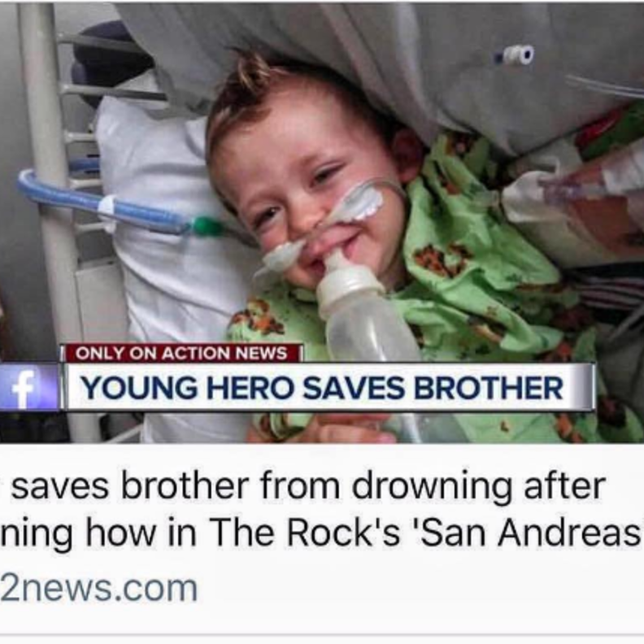Open the 'saves brother from drowning after' headline
This screenshot has height=644, width=644.
(308, 486)
